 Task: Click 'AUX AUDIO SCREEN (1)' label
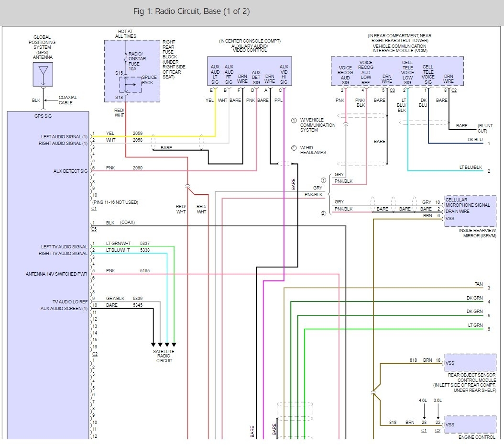coord(64,308)
